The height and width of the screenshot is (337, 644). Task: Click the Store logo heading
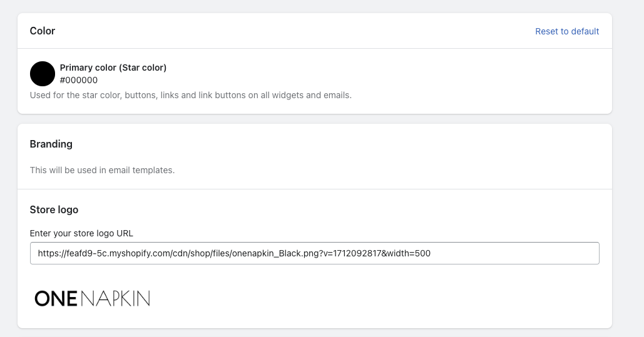54,209
